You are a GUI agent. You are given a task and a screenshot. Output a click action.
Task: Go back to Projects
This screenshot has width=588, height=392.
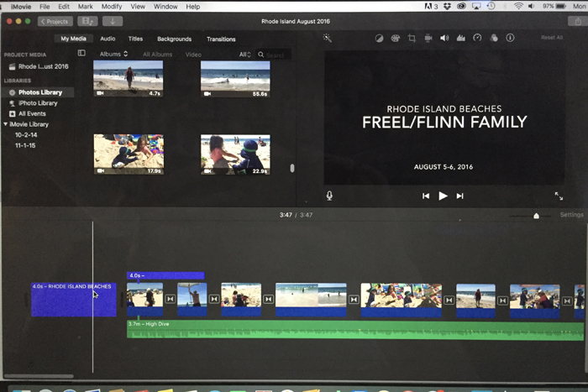coord(55,21)
